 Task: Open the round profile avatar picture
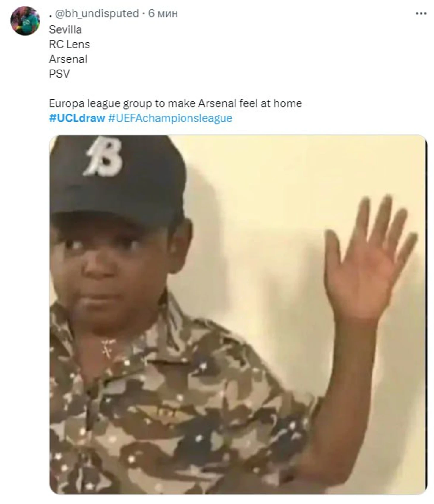(x=25, y=21)
